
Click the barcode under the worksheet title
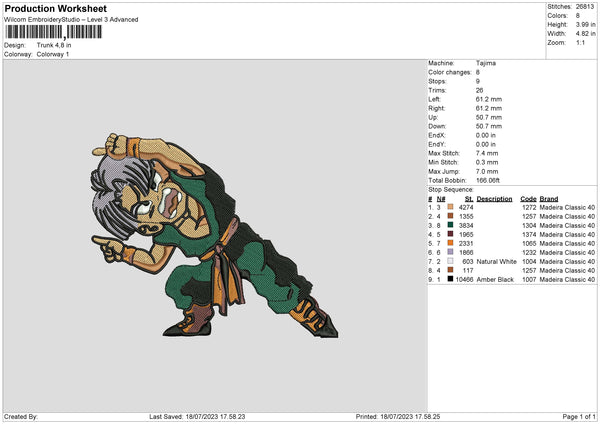(50, 33)
